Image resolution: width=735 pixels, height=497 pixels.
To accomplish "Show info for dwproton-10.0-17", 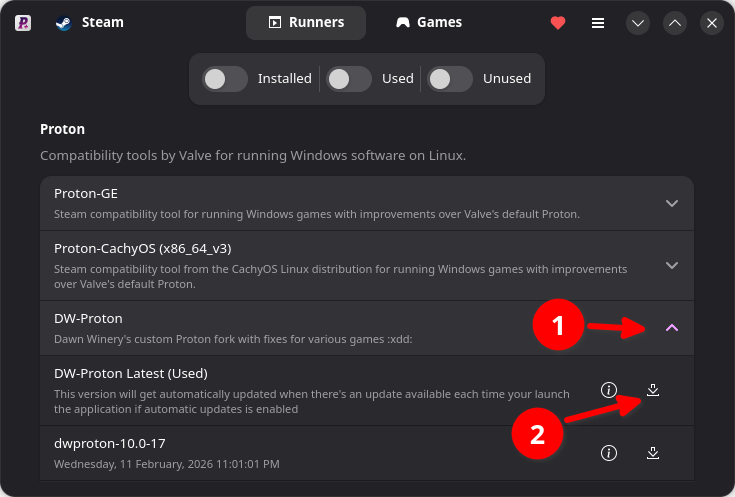I will (x=608, y=453).
